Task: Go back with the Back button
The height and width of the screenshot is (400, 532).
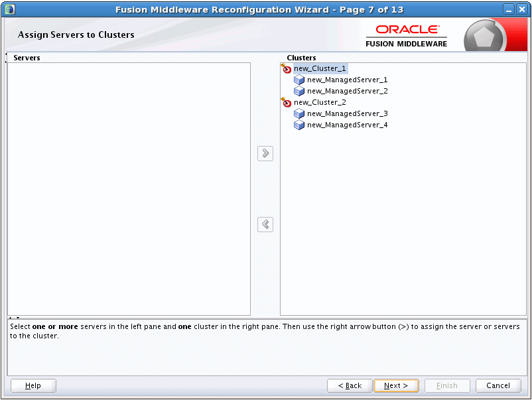Action: coord(350,386)
